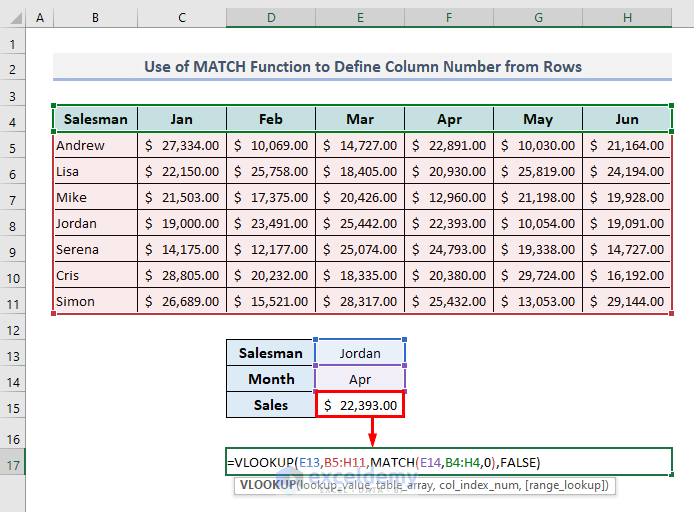Screen dimensions: 694x512
Task: Select the Andrew name cell
Action: tap(96, 145)
